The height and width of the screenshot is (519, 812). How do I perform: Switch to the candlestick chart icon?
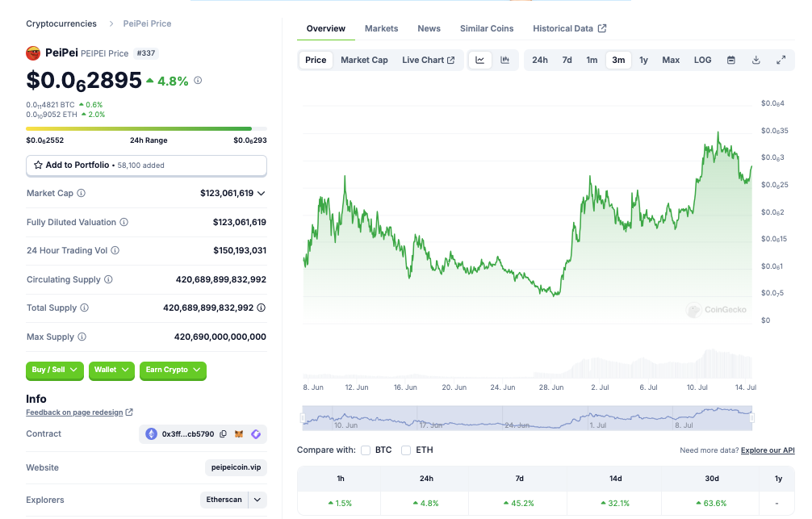505,60
